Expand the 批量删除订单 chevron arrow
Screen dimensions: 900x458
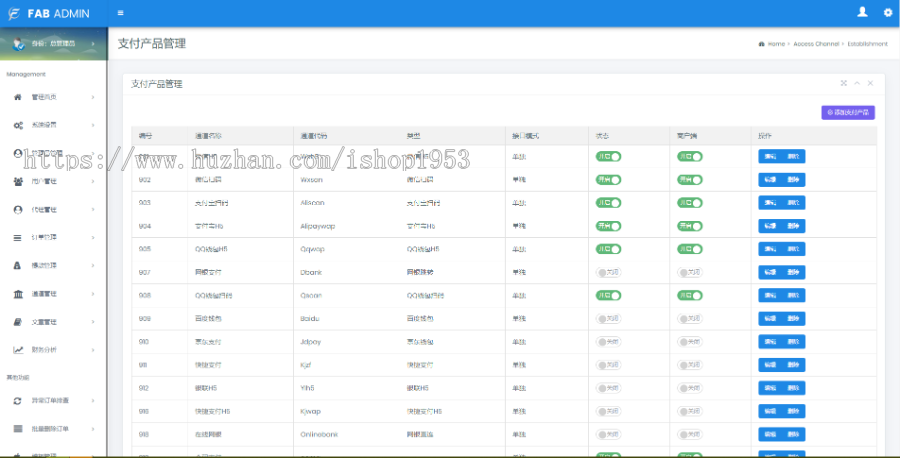93,429
